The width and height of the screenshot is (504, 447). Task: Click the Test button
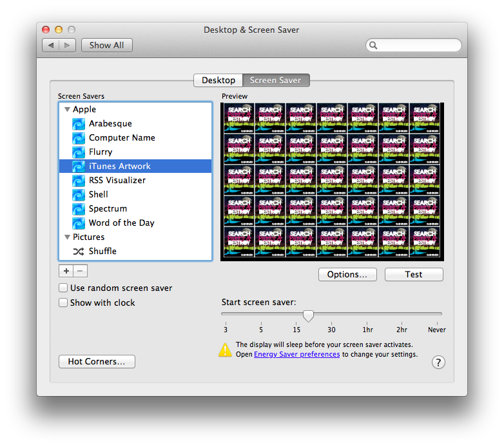tap(414, 275)
